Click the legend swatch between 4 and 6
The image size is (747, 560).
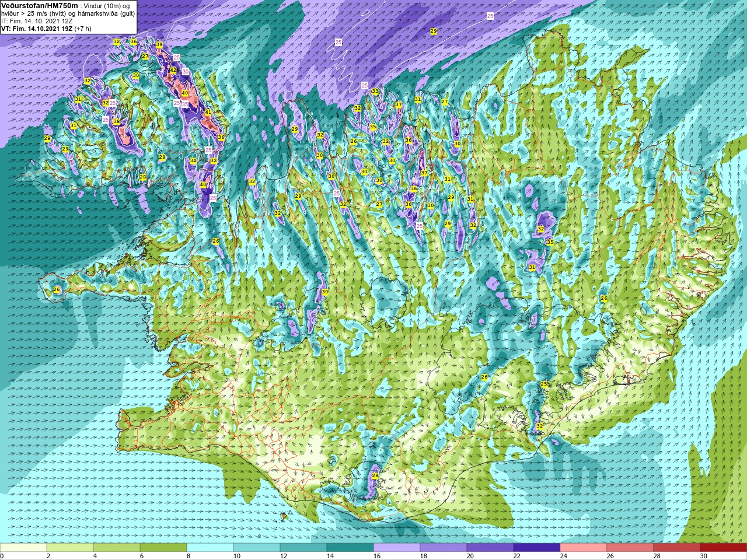(117, 548)
